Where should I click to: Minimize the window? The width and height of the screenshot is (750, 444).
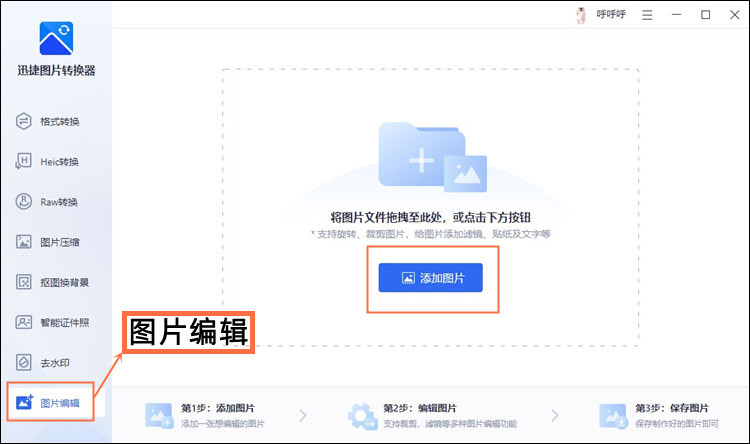tap(676, 15)
